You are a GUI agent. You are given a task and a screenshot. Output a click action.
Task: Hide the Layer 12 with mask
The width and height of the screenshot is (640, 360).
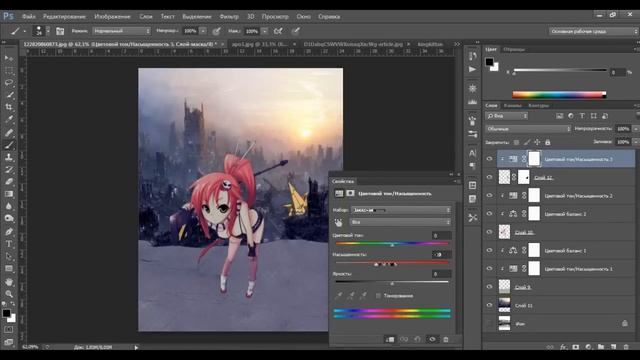[489, 177]
